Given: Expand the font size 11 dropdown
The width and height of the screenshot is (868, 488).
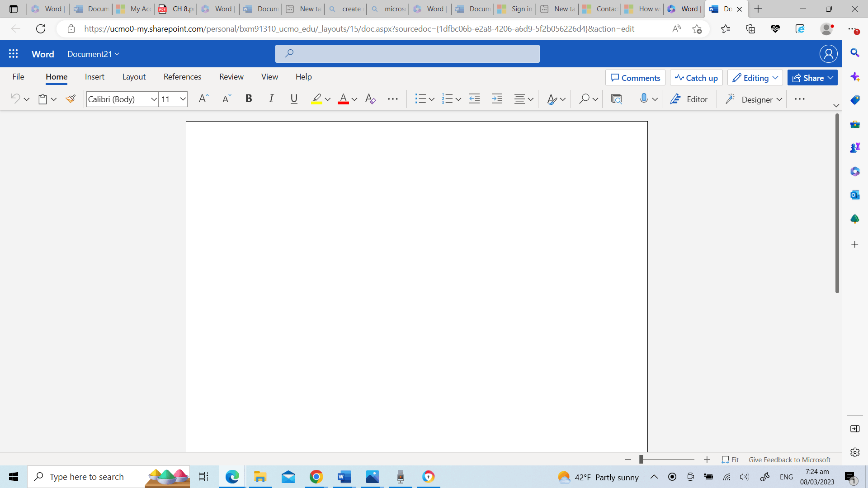Looking at the screenshot, I should [x=183, y=99].
